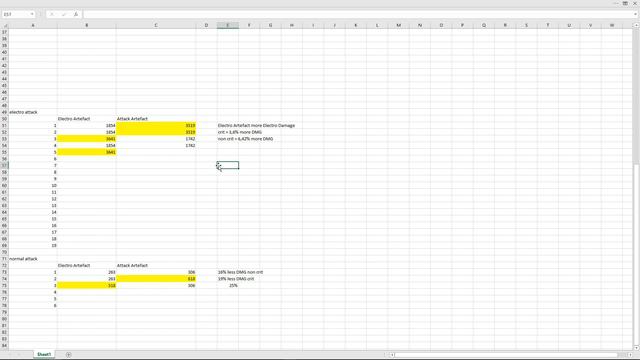
Task: Select cell B54 with value 1854
Action: (87, 145)
